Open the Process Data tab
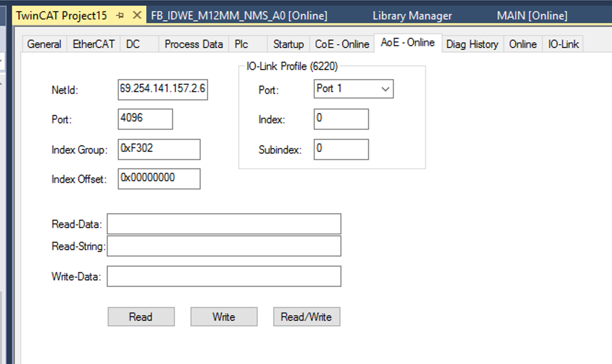This screenshot has width=612, height=364. [194, 44]
